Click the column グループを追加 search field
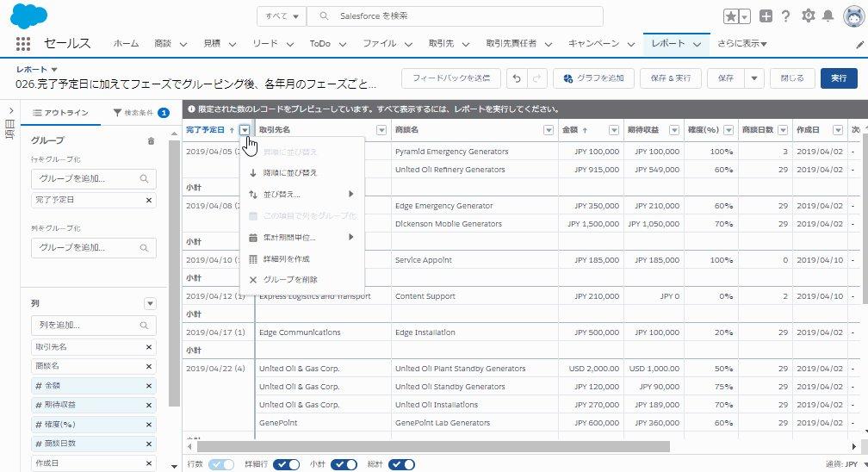 94,248
